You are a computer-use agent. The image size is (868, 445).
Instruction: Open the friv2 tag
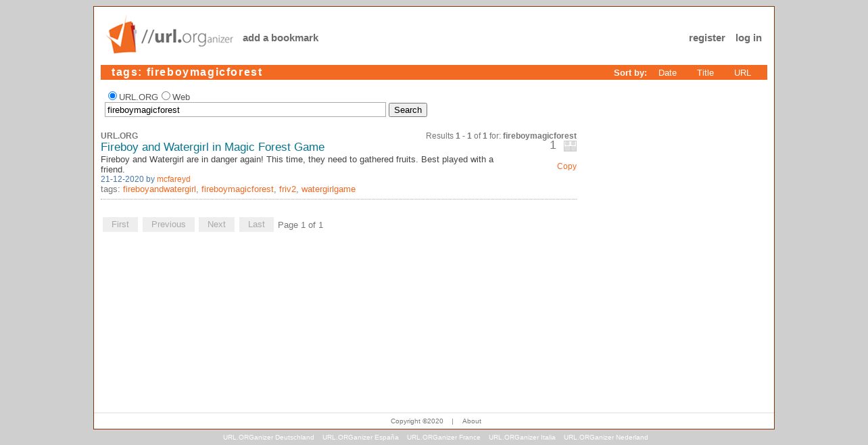point(287,189)
